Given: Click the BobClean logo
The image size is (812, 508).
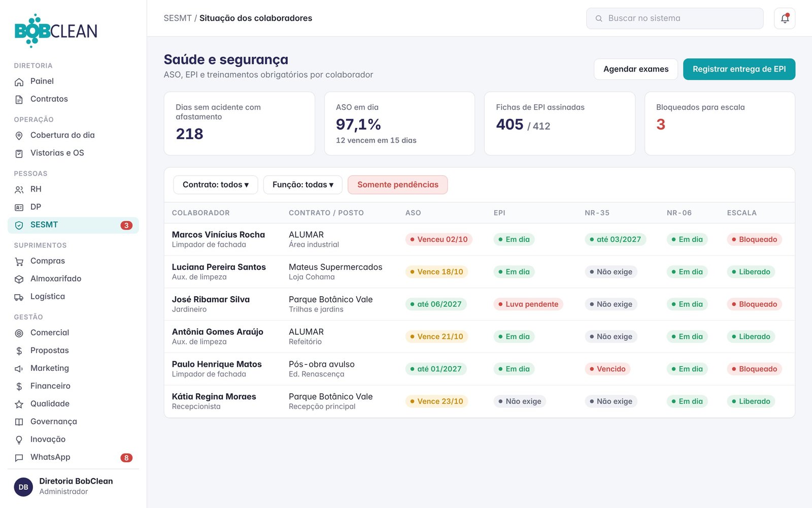Looking at the screenshot, I should [x=56, y=31].
